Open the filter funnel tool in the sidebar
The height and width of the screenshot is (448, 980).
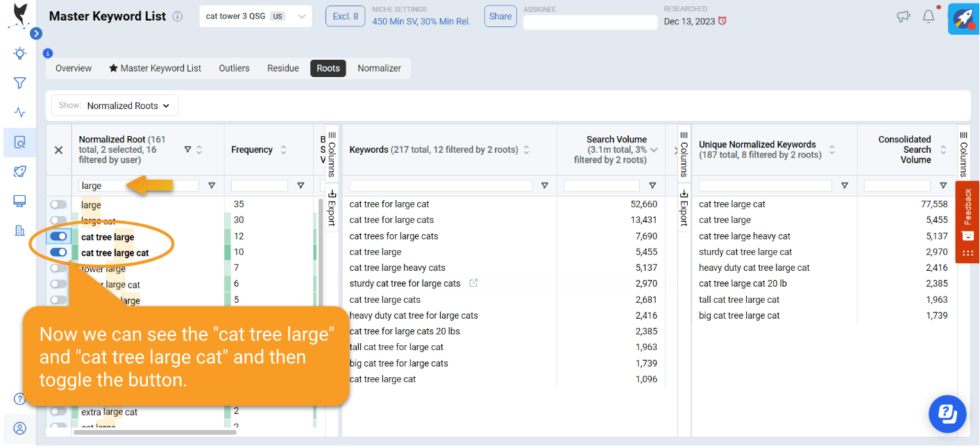pos(19,82)
